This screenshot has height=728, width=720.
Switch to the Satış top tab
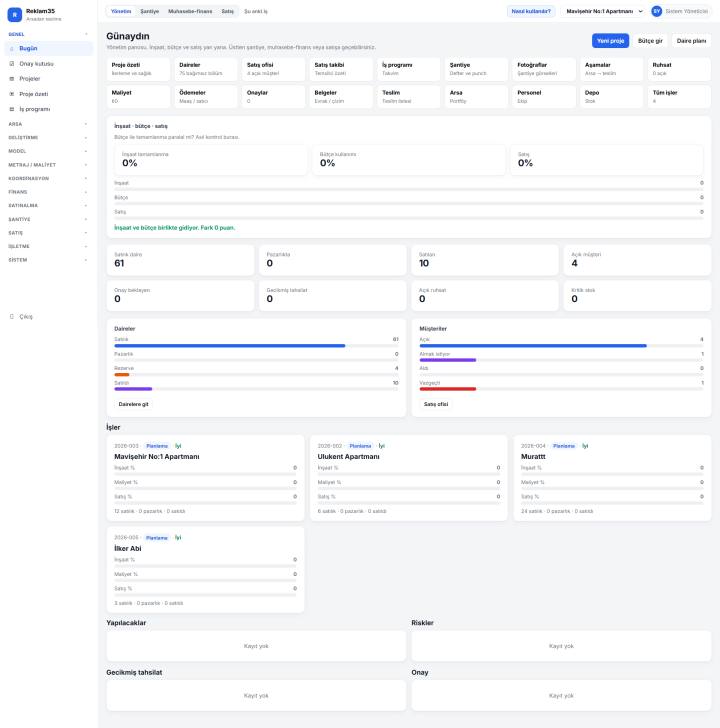pos(227,11)
